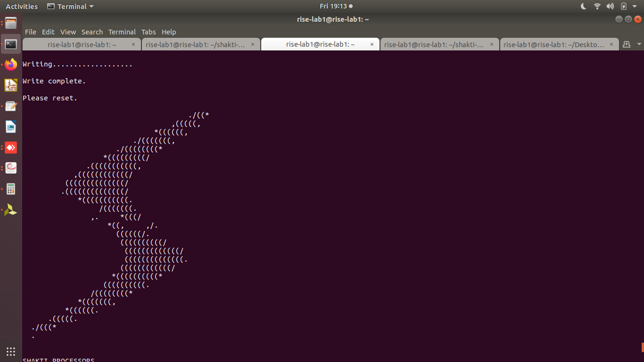644x362 pixels.
Task: Open the File menu
Action: (x=31, y=32)
